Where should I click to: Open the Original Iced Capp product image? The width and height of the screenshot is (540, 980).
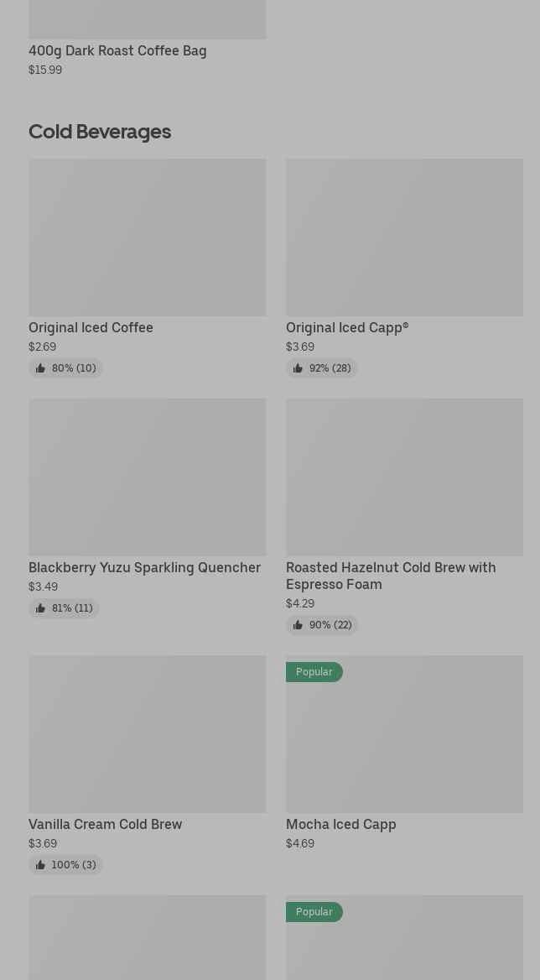404,237
